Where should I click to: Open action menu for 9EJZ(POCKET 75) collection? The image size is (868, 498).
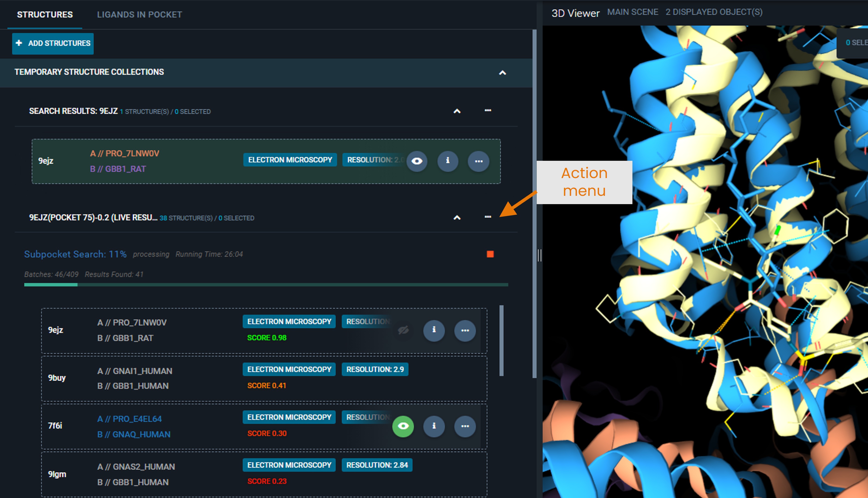488,217
